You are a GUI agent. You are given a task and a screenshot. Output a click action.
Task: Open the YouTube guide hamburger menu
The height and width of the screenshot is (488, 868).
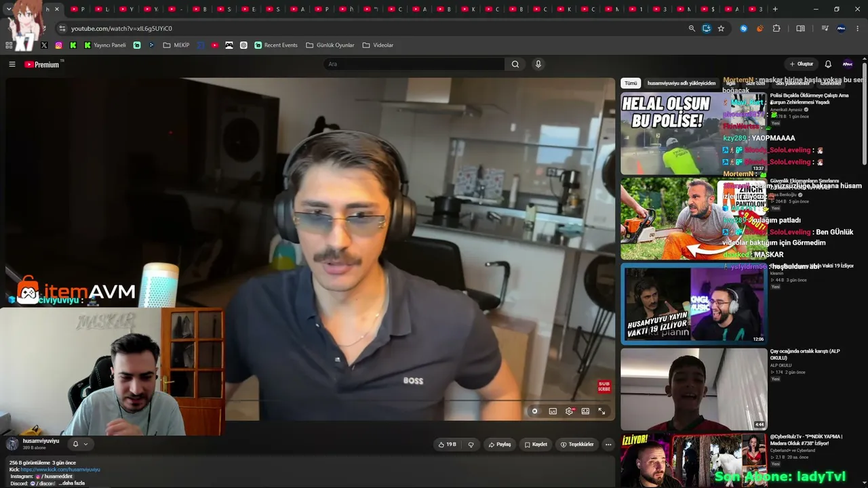(x=12, y=64)
